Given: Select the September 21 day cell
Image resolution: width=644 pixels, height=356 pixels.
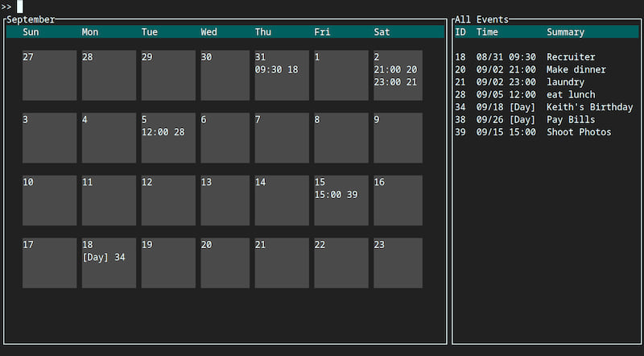Looking at the screenshot, I should 282,263.
